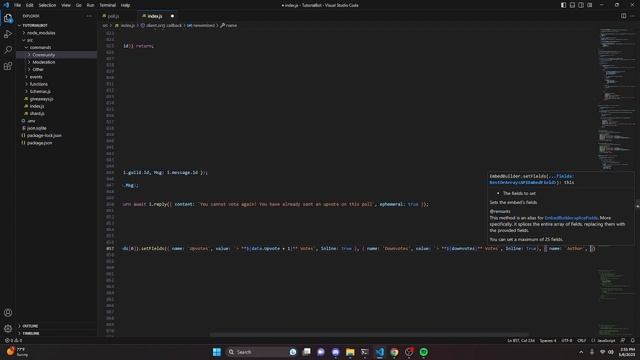Open Explorer views and more actions ellipsis
Screen dimensions: 640x360
coord(89,16)
